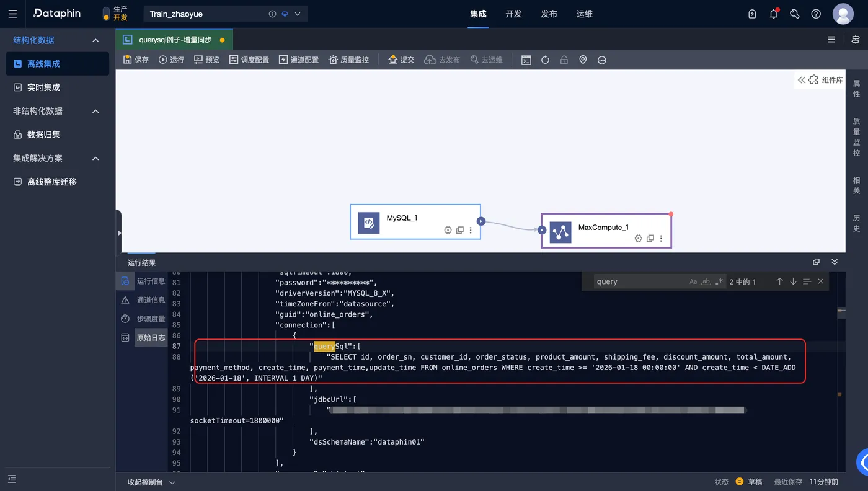Screen dimensions: 868x491
Task: Open the help question mark icon
Action: 816,14
